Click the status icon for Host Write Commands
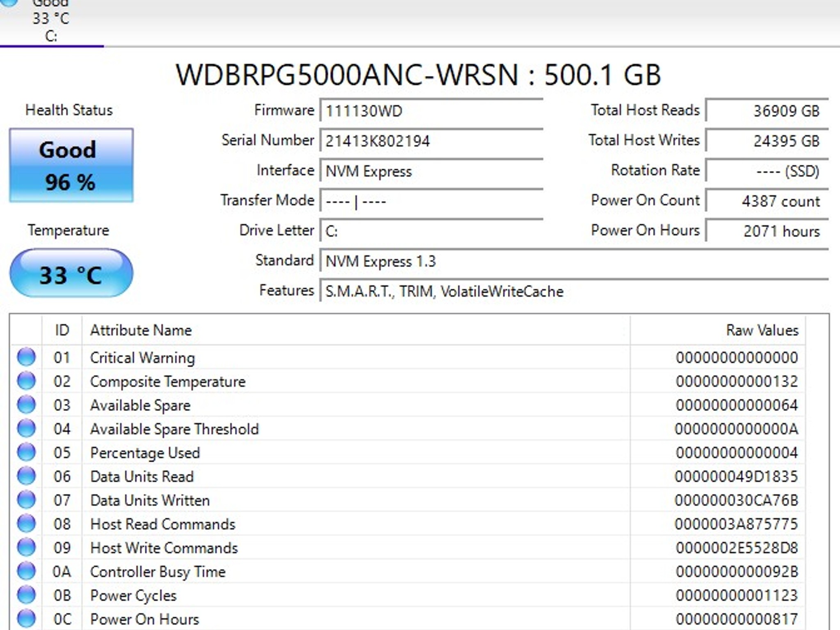The height and width of the screenshot is (630, 840). pyautogui.click(x=27, y=547)
